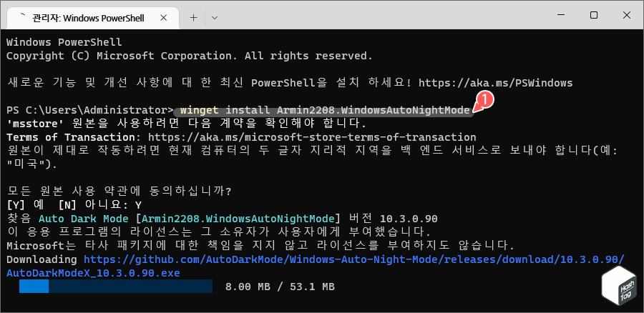This screenshot has height=313, width=644.
Task: Click the line starting '새로운 기능 및 개선'
Action: coord(290,83)
